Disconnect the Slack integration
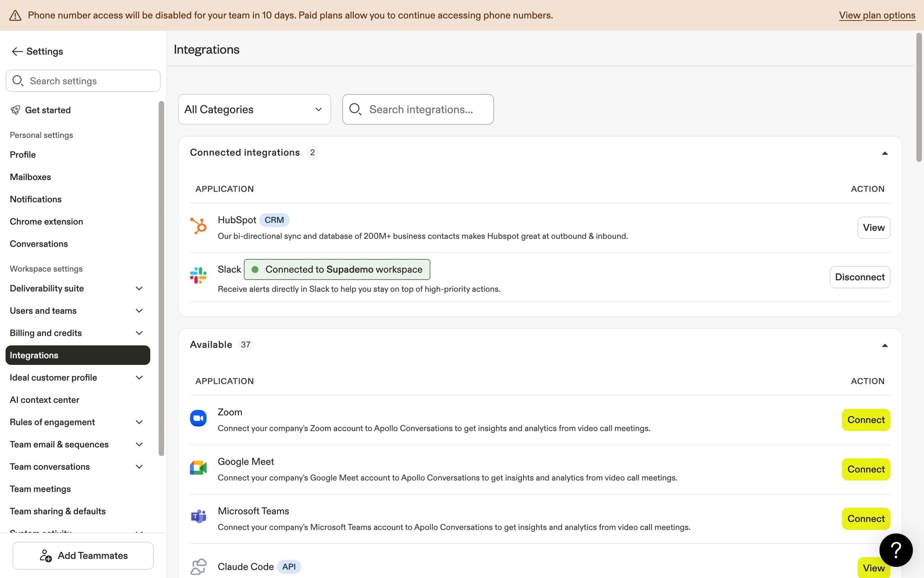Image resolution: width=924 pixels, height=578 pixels. 859,277
